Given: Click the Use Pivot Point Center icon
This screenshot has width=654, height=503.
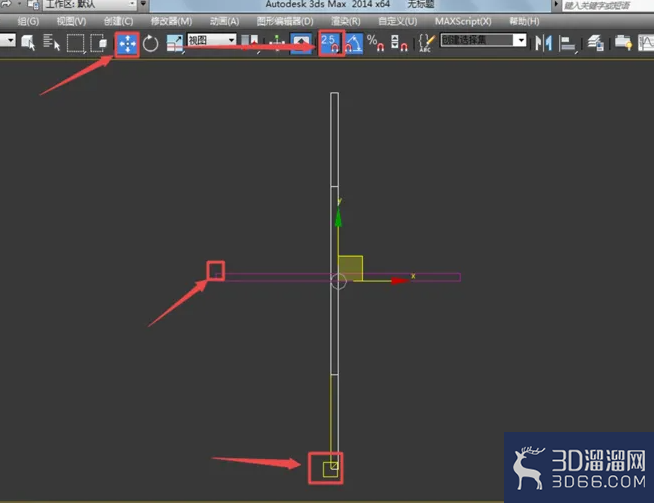Looking at the screenshot, I should point(250,43).
